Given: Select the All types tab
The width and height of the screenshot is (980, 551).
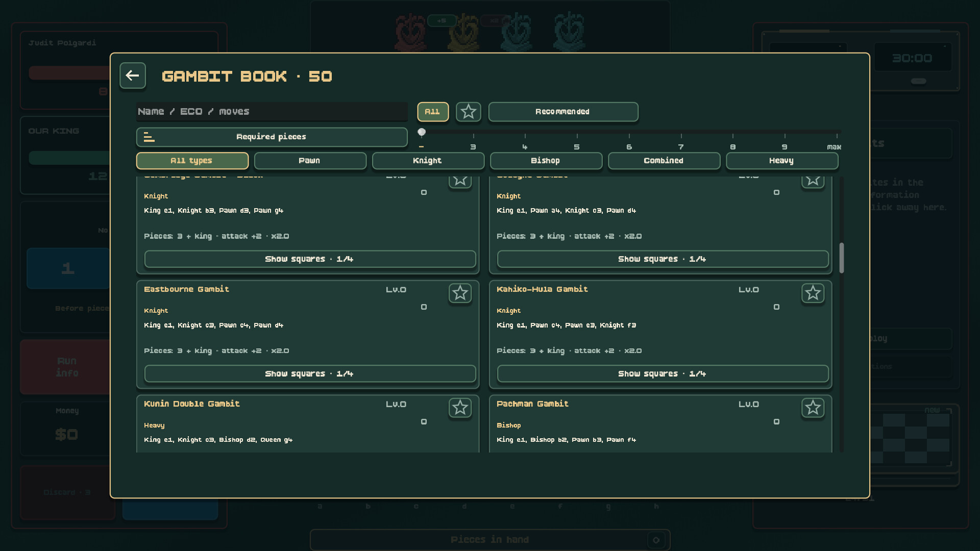Looking at the screenshot, I should (192, 161).
